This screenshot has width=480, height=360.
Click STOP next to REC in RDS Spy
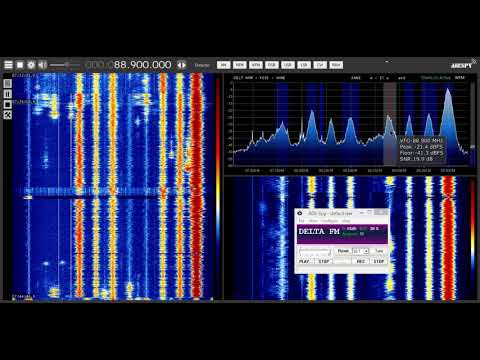click(379, 261)
